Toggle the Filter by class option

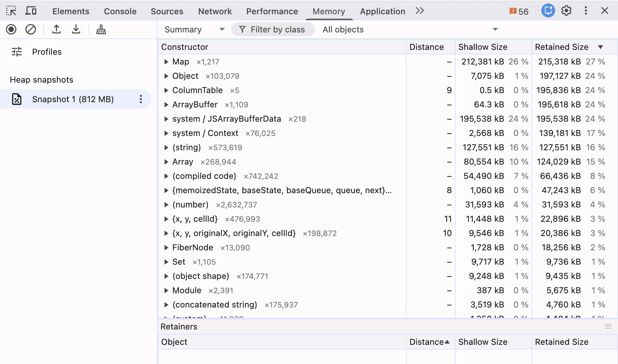point(273,29)
